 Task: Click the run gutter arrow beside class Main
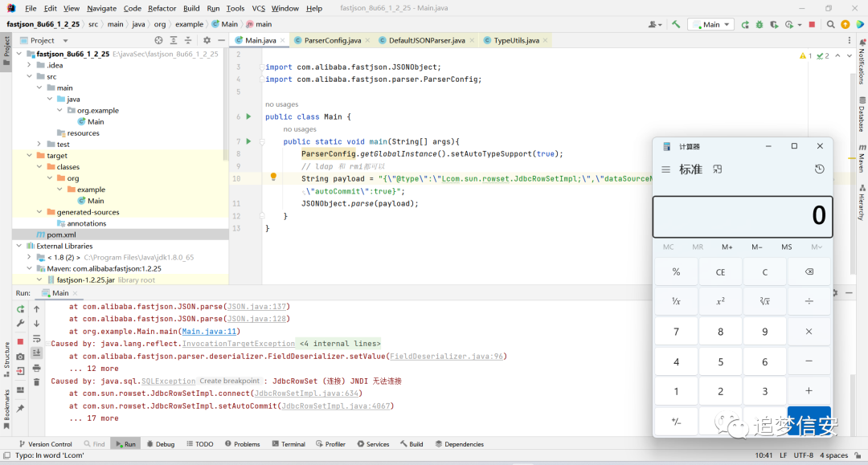point(248,116)
